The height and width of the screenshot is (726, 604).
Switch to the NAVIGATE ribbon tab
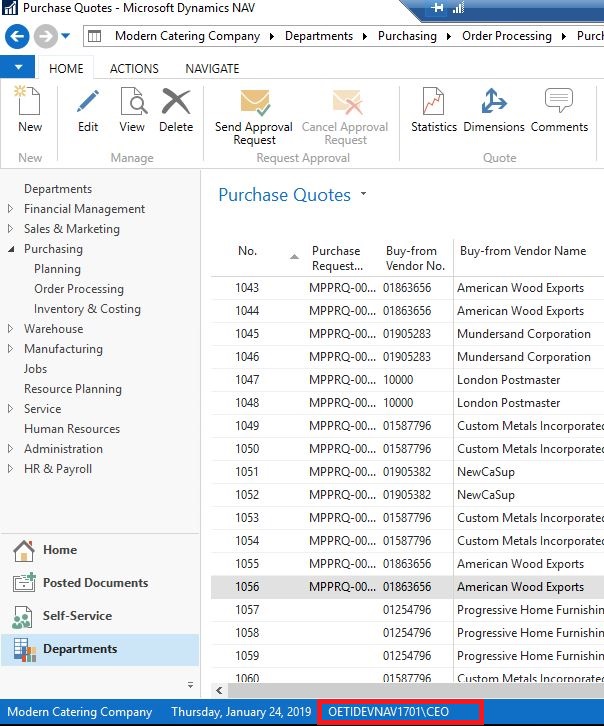click(212, 69)
